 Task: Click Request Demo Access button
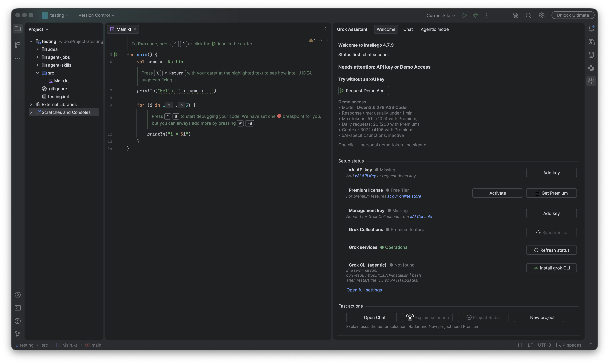363,91
